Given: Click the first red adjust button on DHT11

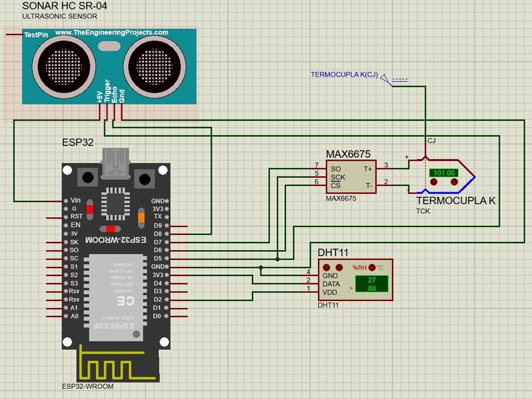Looking at the screenshot, I should pyautogui.click(x=327, y=267).
